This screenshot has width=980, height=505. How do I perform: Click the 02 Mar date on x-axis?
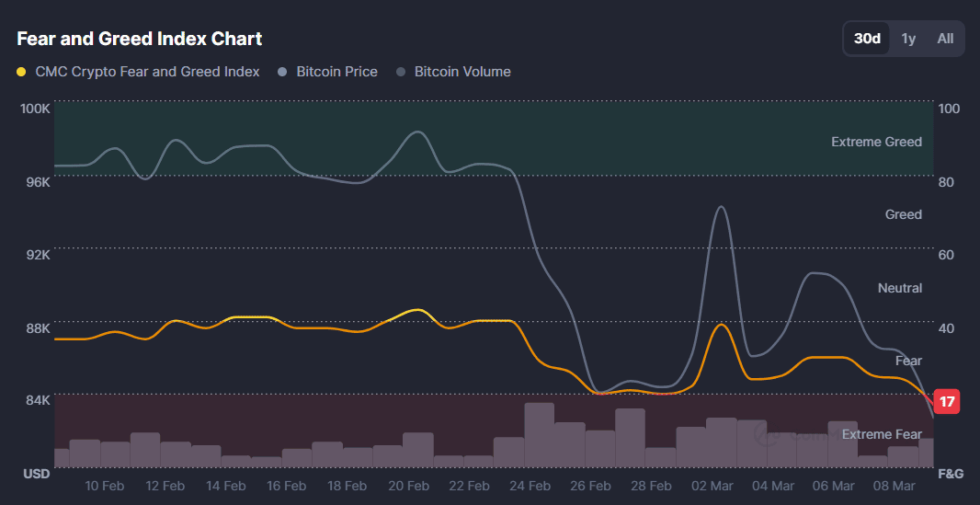712,486
